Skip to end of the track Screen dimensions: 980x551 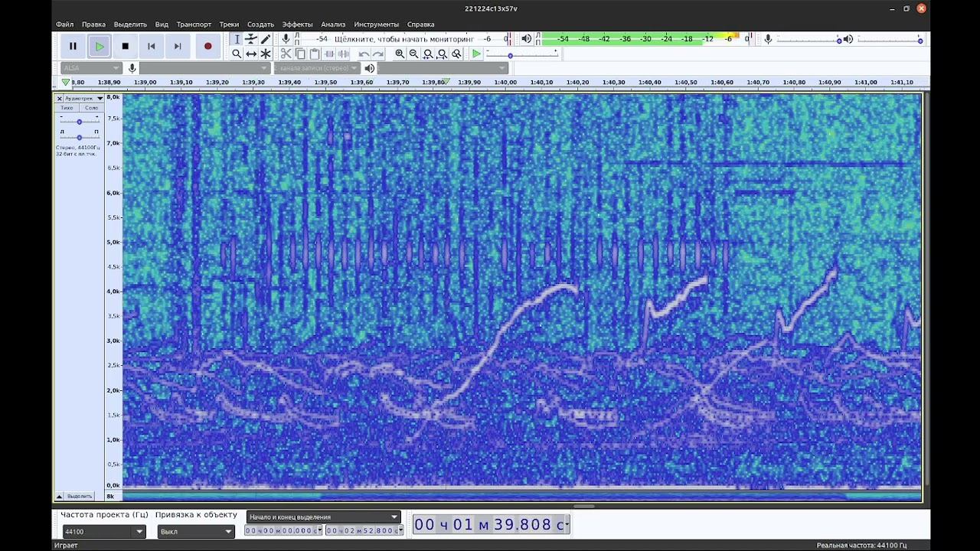178,46
